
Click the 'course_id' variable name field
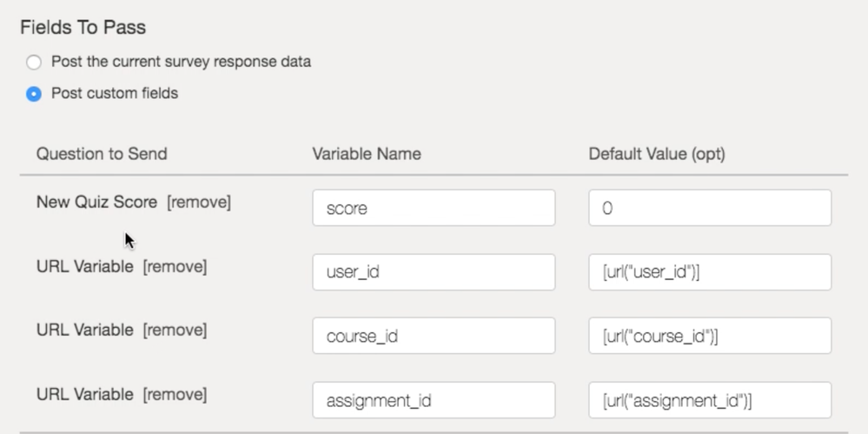pos(434,336)
